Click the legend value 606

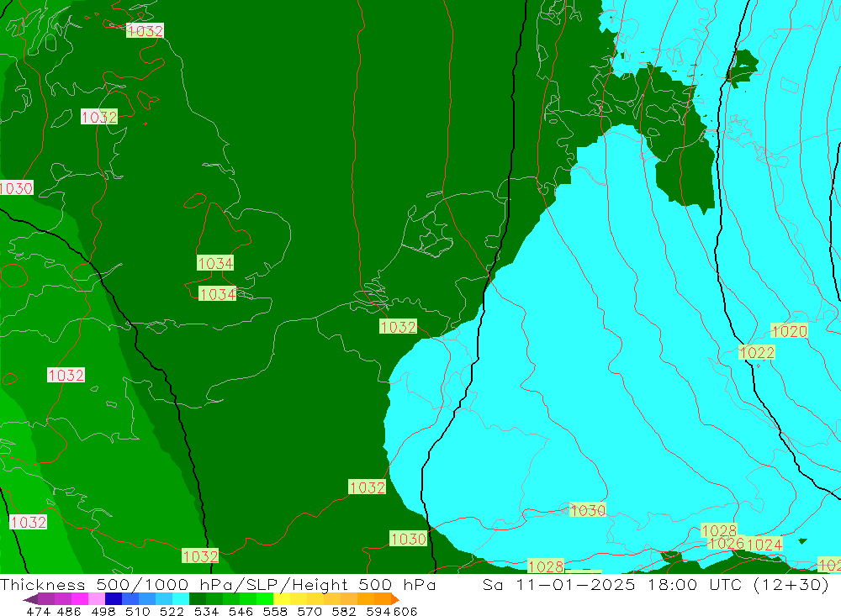pyautogui.click(x=405, y=611)
